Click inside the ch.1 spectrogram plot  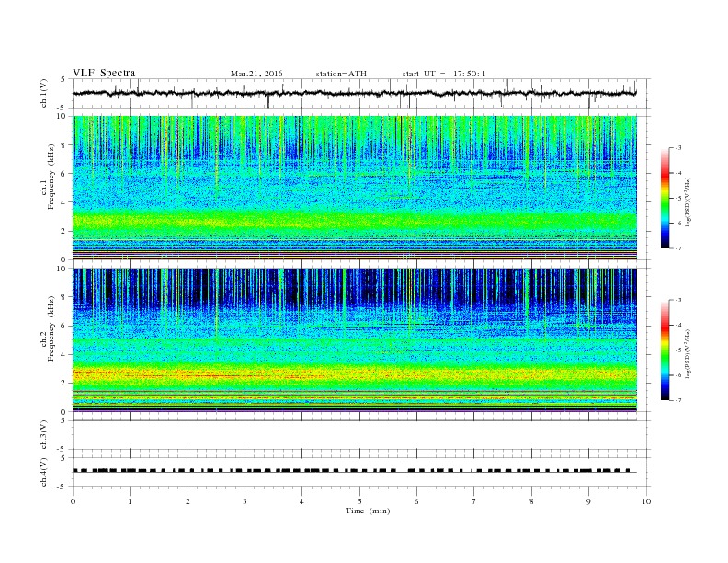(x=355, y=188)
